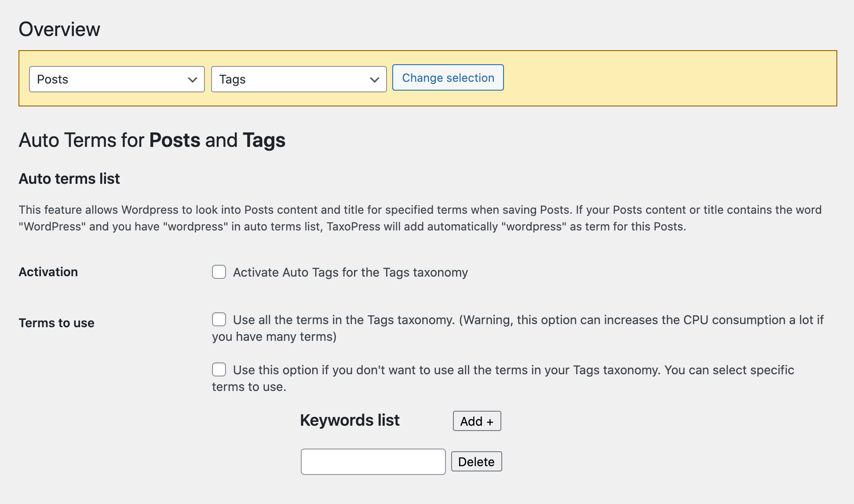The height and width of the screenshot is (504, 854).
Task: Select the Posts value in the left dropdown
Action: coord(117,79)
